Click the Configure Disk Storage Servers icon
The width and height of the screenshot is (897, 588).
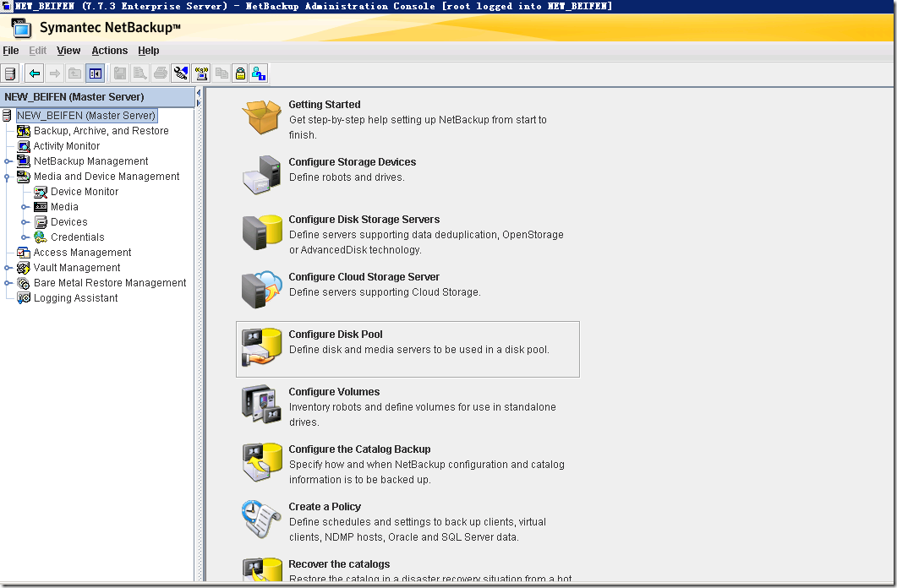pyautogui.click(x=261, y=232)
